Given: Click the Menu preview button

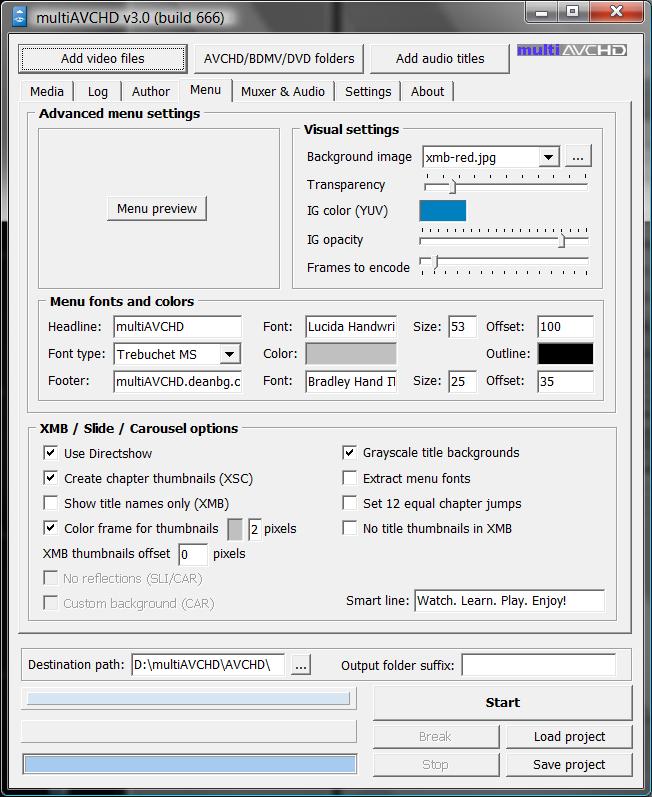Looking at the screenshot, I should coord(157,208).
